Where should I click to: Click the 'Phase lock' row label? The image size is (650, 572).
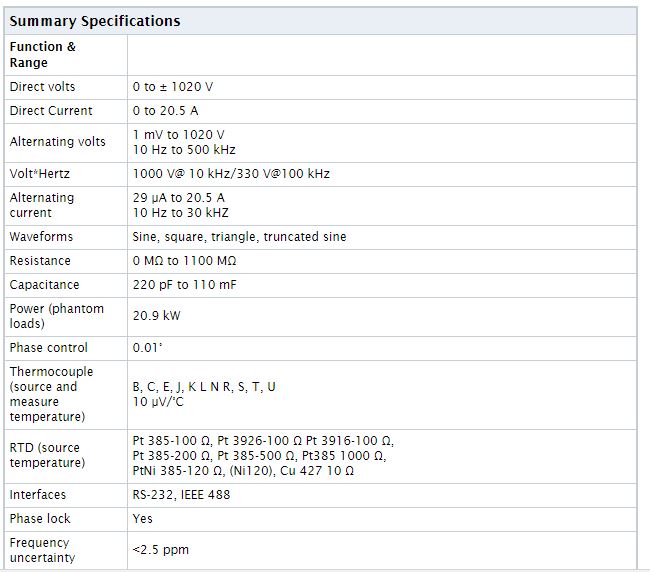click(x=40, y=519)
